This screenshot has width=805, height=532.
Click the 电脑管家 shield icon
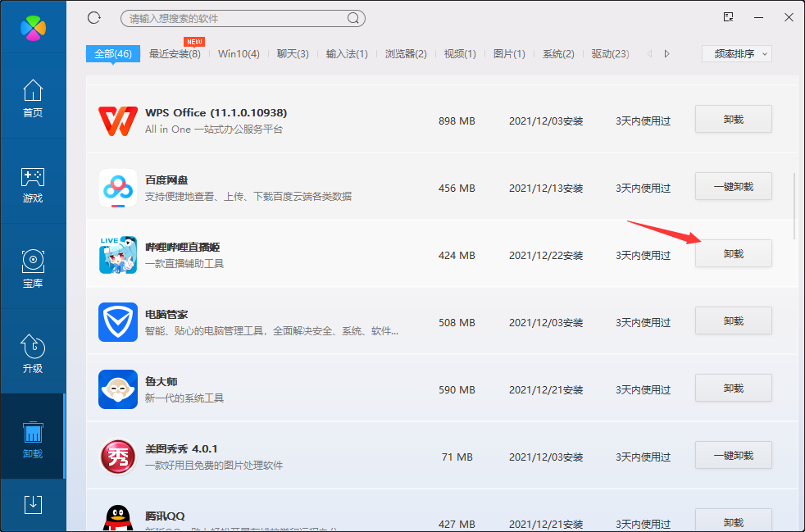(x=118, y=322)
